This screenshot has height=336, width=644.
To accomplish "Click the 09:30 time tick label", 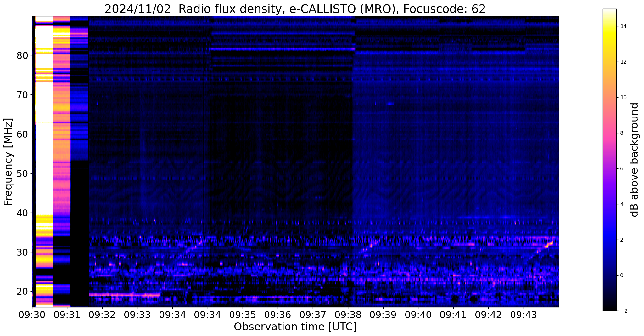I will pos(32,315).
